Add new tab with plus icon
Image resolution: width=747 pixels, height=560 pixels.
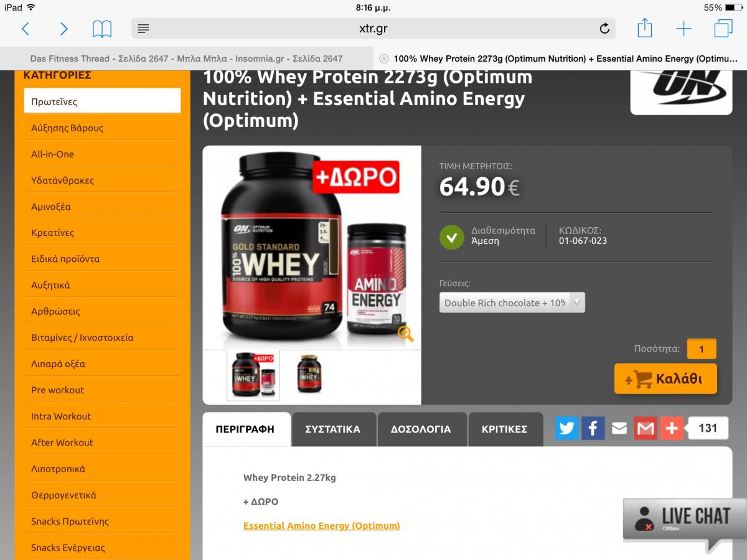(x=684, y=29)
